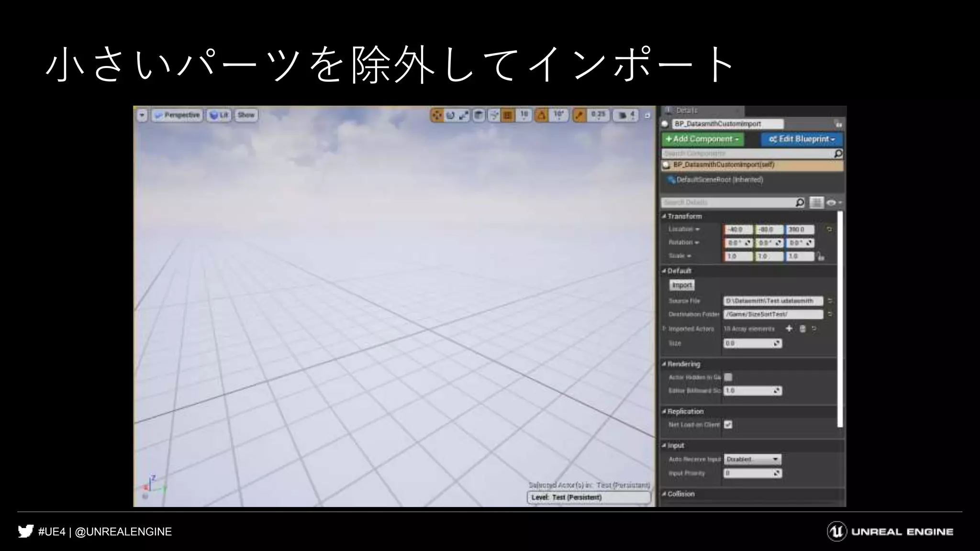Focus the Search Details field
The width and height of the screenshot is (980, 551).
tap(728, 203)
